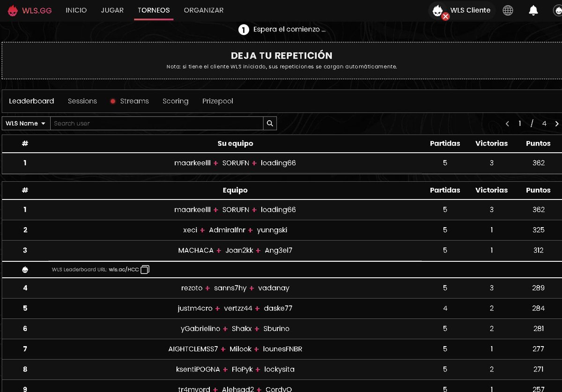Go to previous leaderboard page
The width and height of the screenshot is (562, 392).
pos(507,124)
